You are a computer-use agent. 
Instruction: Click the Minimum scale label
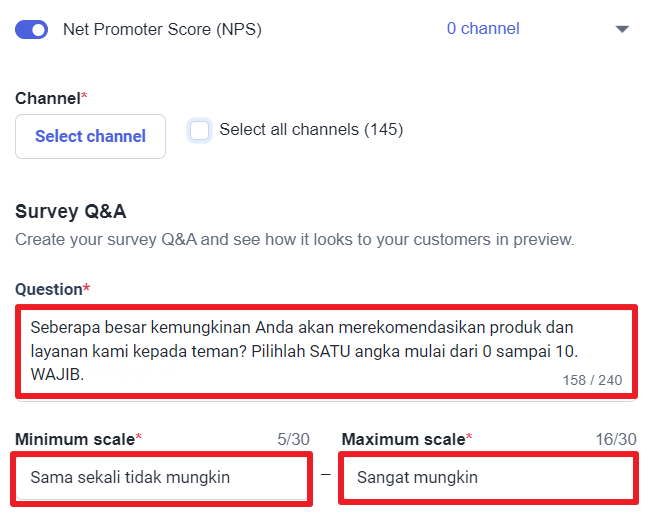pos(76,439)
